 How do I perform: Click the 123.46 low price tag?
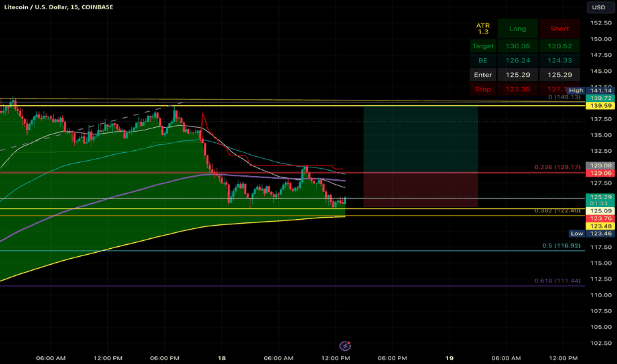[x=600, y=234]
